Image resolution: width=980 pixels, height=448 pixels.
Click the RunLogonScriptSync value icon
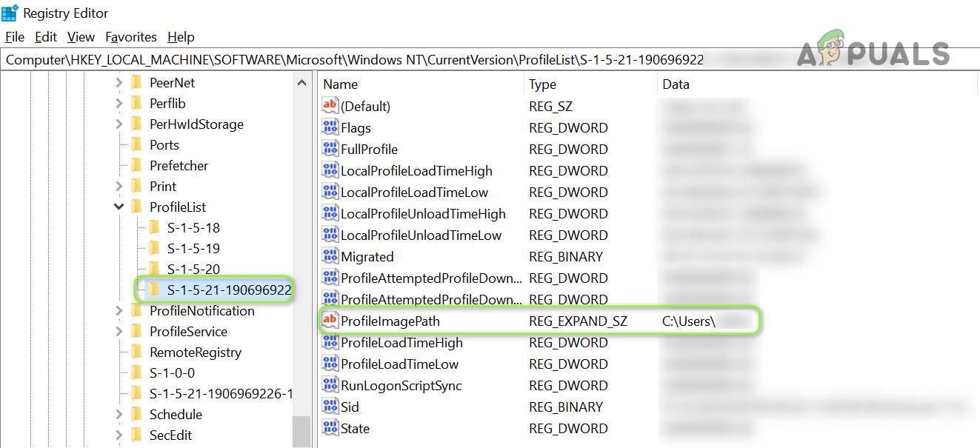point(330,385)
